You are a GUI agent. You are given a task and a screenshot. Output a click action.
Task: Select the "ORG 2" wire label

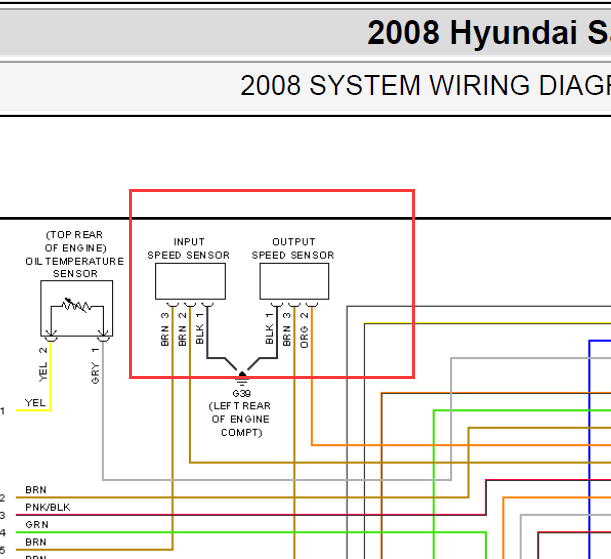click(x=304, y=330)
